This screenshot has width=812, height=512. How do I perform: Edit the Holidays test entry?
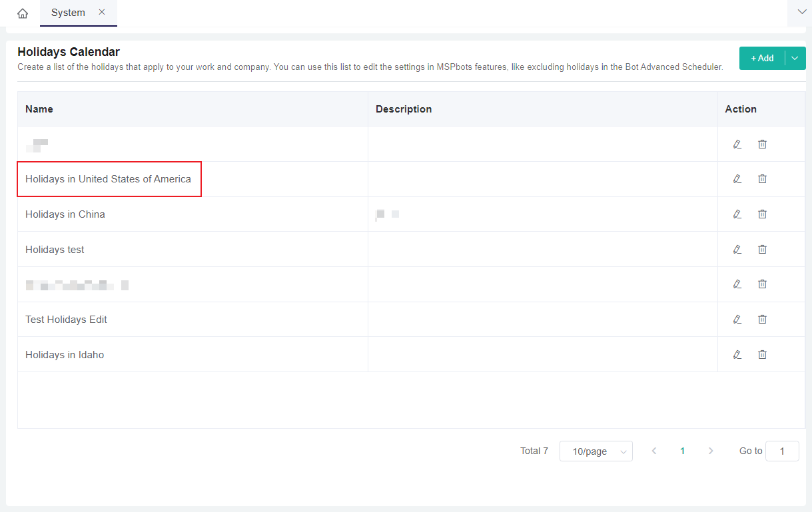(737, 249)
